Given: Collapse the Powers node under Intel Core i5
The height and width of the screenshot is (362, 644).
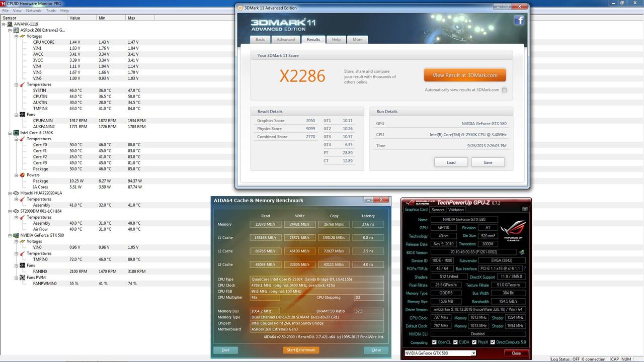Looking at the screenshot, I should point(16,175).
